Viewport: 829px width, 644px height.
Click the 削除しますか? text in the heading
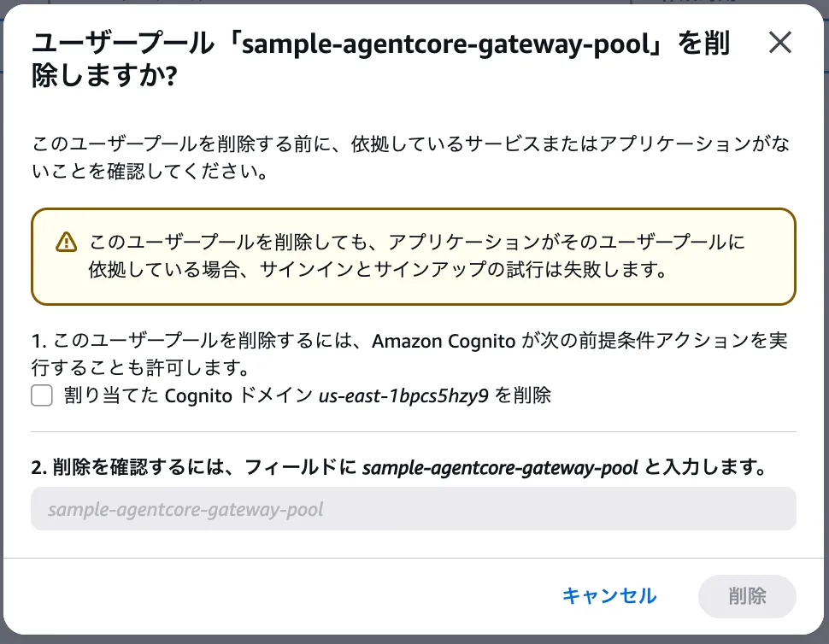click(104, 77)
